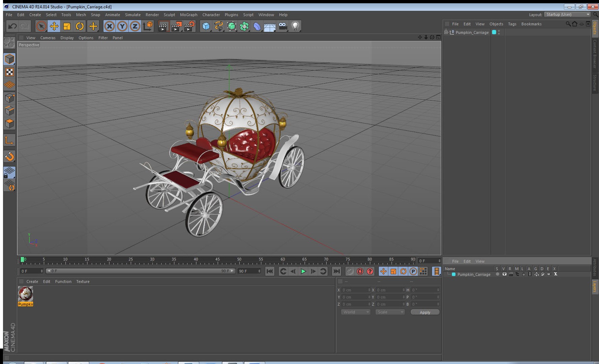Select the Pumpkin material thumbnail
The height and width of the screenshot is (364, 599).
click(25, 294)
